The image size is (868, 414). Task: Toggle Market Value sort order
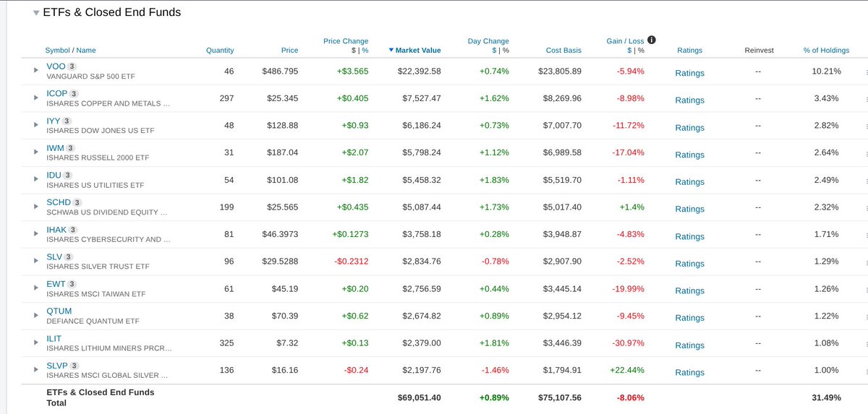(414, 51)
